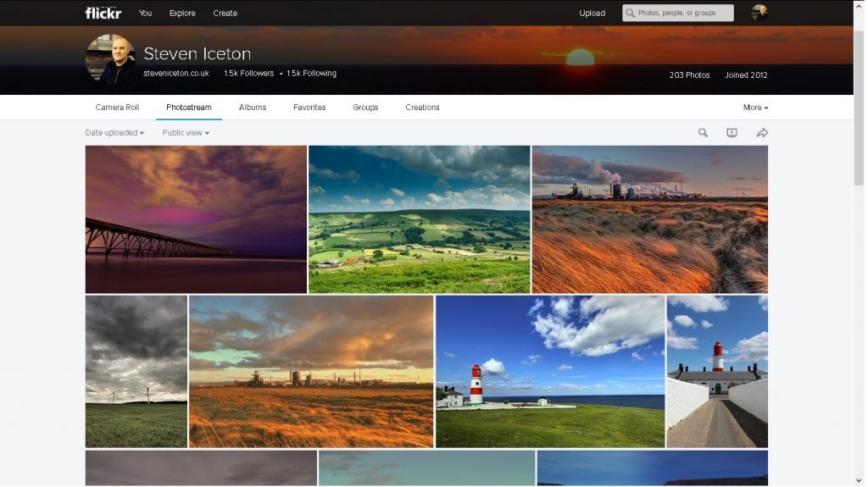This screenshot has height=487, width=868.
Task: Open the wind turbines under grey clouds photo
Action: tap(136, 371)
